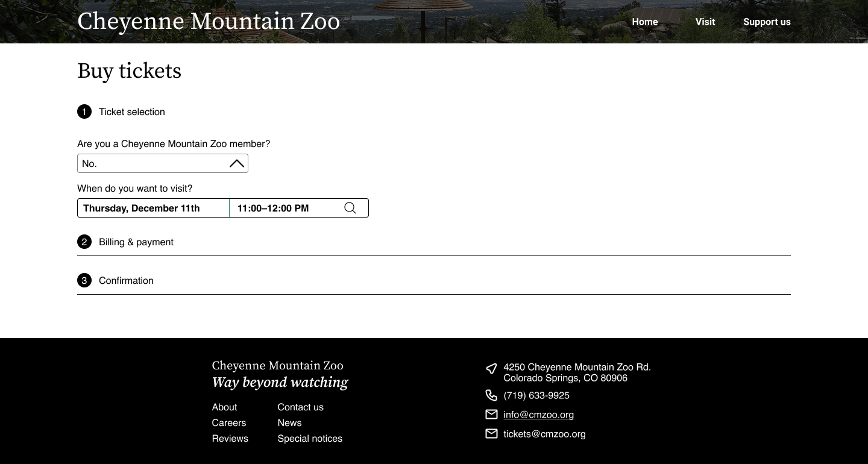The height and width of the screenshot is (464, 868).
Task: Open the Reviews footer link
Action: 230,439
